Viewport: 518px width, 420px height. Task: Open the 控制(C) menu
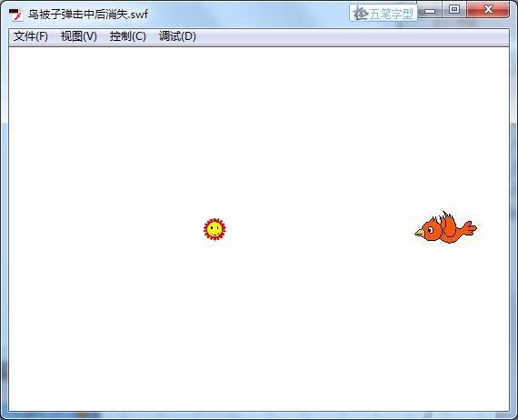coord(128,36)
